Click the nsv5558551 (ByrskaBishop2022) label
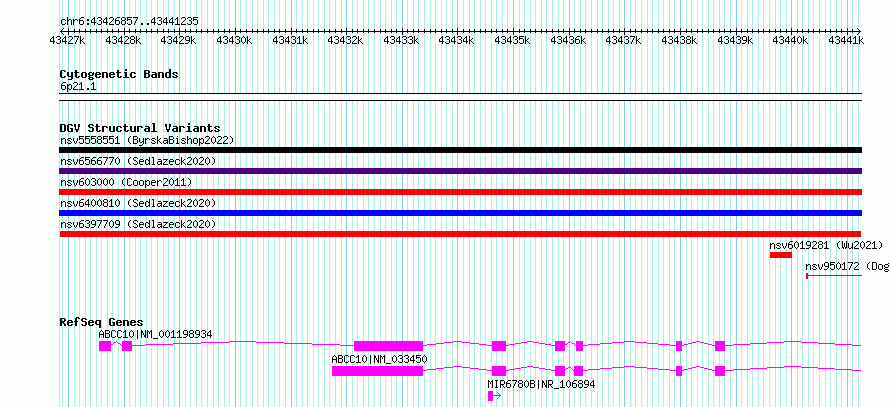This screenshot has height=407, width=890. [147, 140]
